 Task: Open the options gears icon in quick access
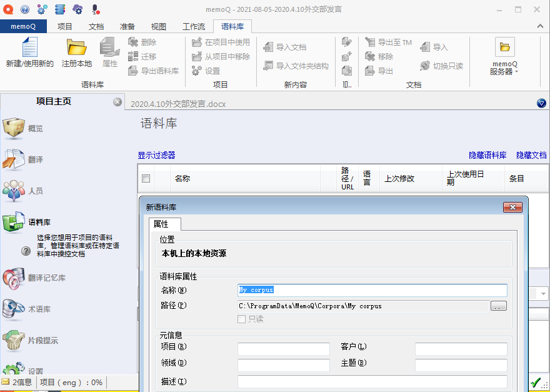42,9
